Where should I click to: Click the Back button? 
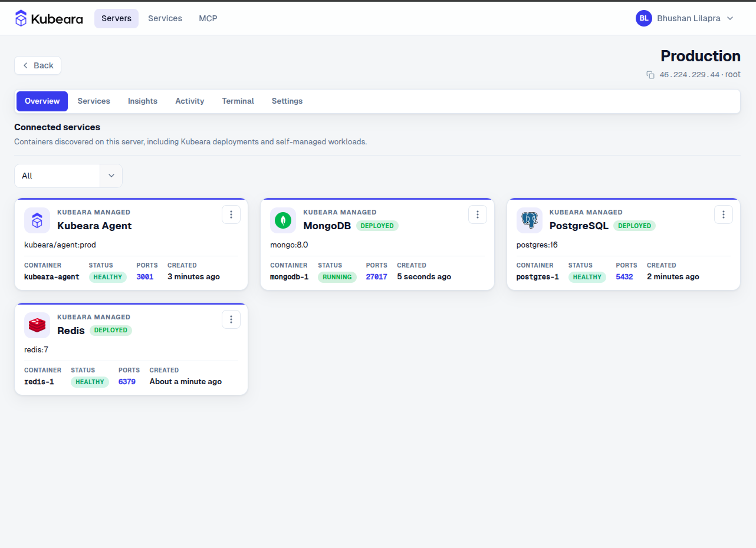coord(38,65)
